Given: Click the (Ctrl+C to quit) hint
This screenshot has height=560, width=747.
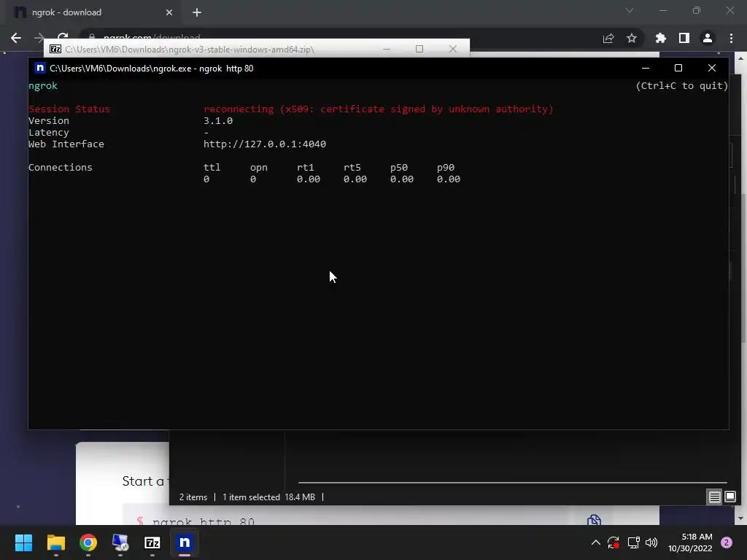Looking at the screenshot, I should (x=682, y=86).
